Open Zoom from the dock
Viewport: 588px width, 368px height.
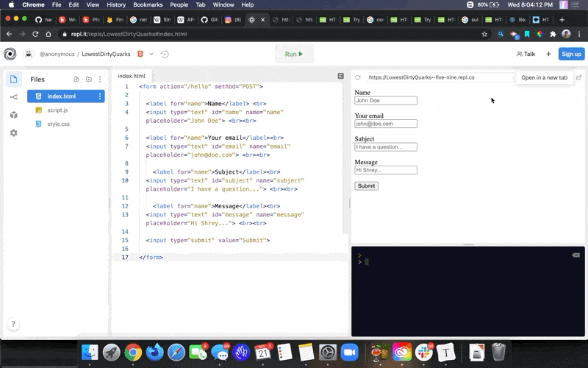click(x=350, y=353)
